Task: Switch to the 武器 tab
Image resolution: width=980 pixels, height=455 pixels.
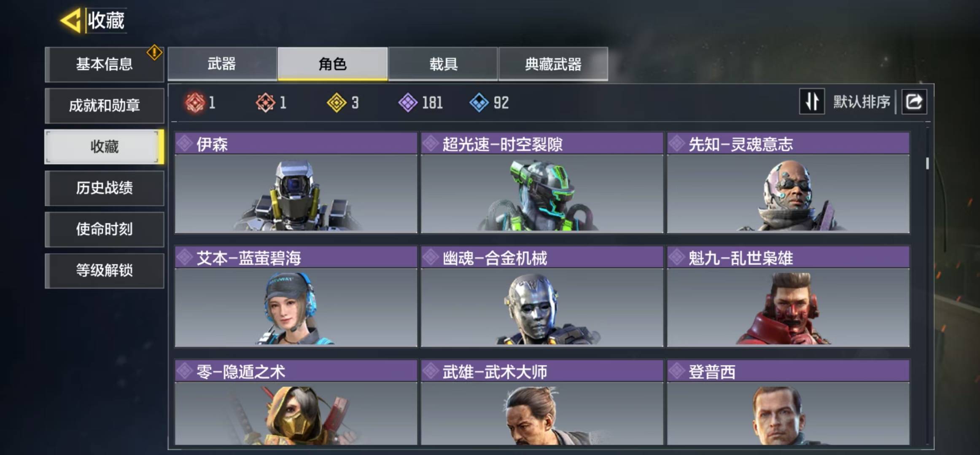Action: [x=222, y=64]
